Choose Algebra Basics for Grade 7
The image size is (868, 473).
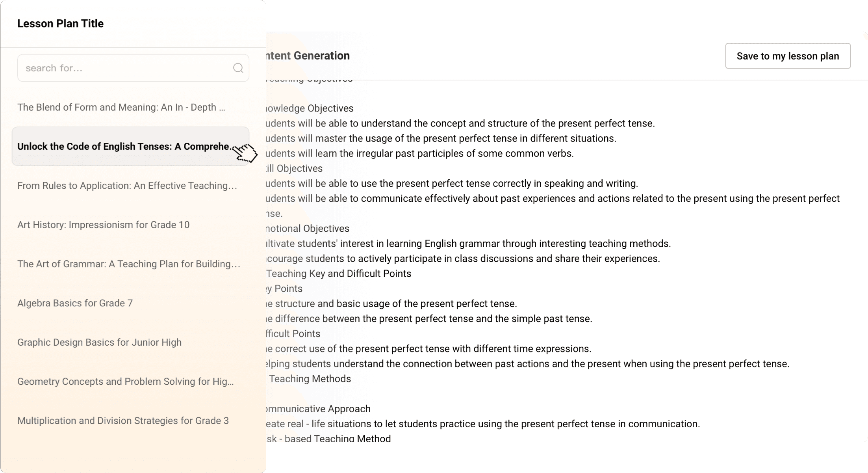tap(75, 303)
